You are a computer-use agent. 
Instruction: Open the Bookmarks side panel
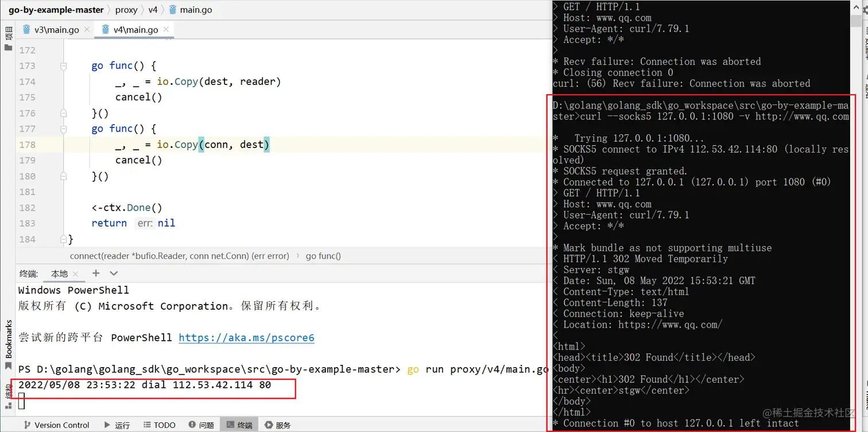point(8,345)
